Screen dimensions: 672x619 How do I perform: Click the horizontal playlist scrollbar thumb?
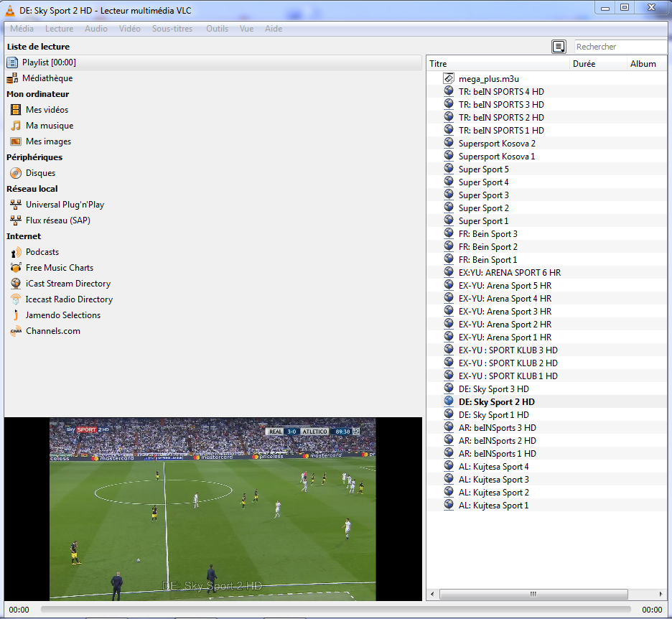coord(533,594)
